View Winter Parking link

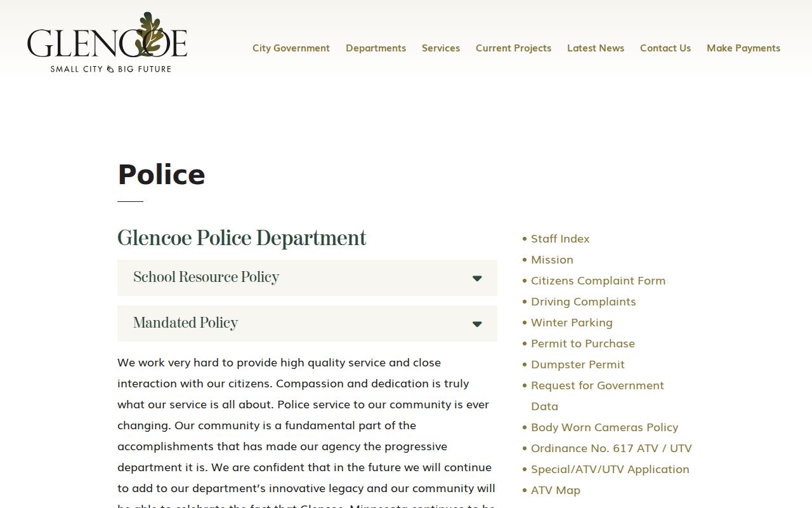tap(572, 323)
